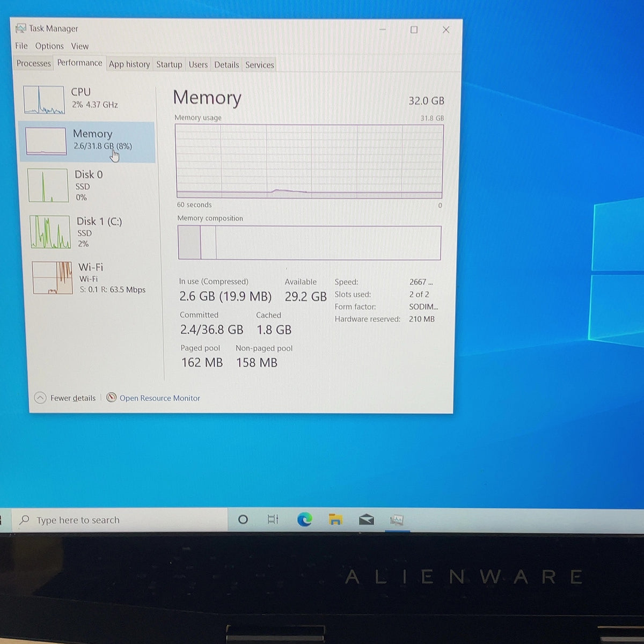This screenshot has height=644, width=644.
Task: Open the View menu
Action: (80, 46)
